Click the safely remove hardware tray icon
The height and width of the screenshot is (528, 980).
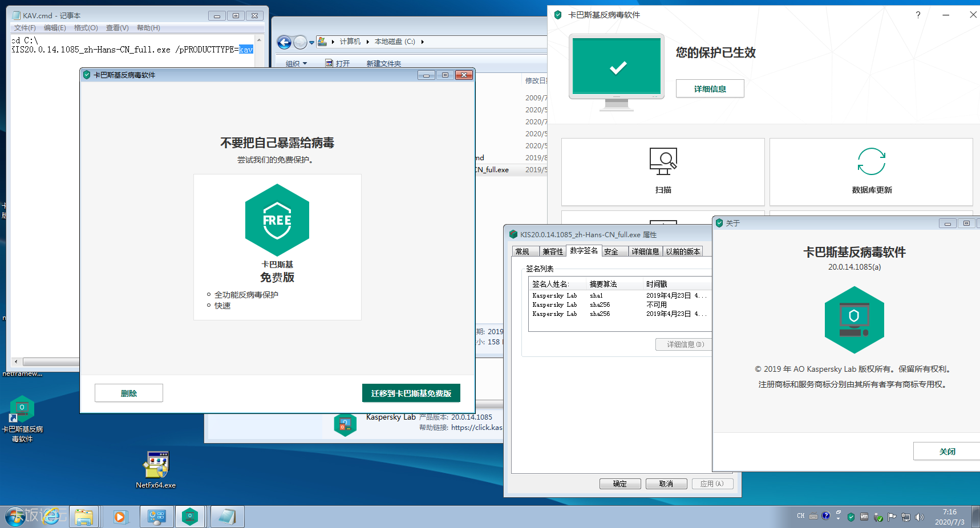pos(878,517)
